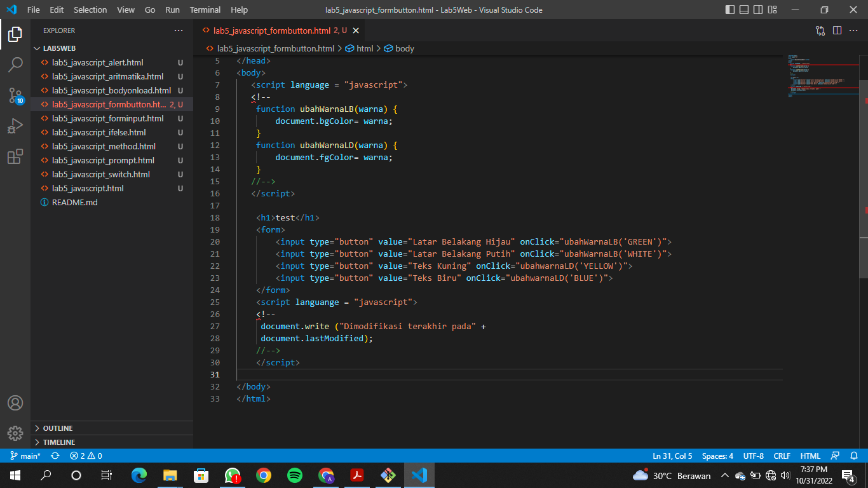Screen dimensions: 868x488
Task: Open lab5_javascript_bodyonload.html file
Action: (x=112, y=90)
